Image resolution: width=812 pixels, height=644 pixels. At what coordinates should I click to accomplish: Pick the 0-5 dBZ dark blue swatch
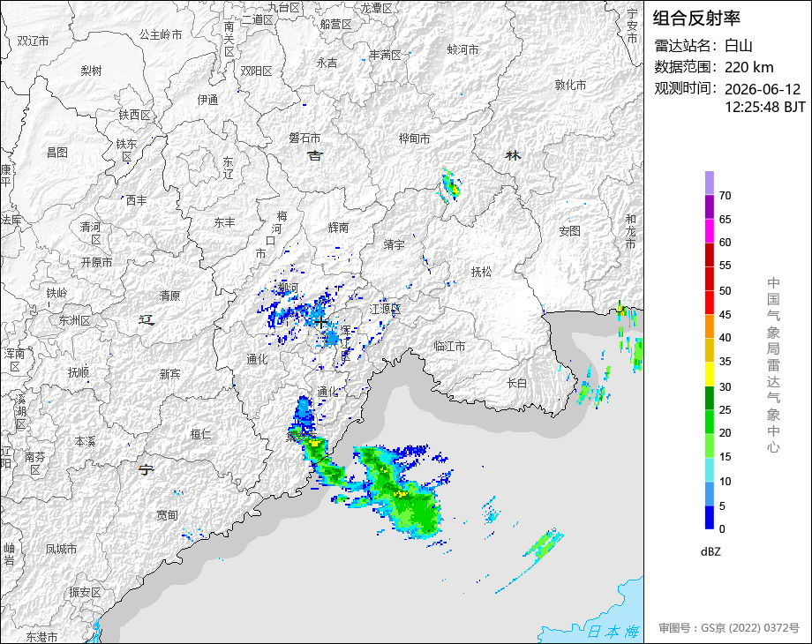click(x=710, y=517)
